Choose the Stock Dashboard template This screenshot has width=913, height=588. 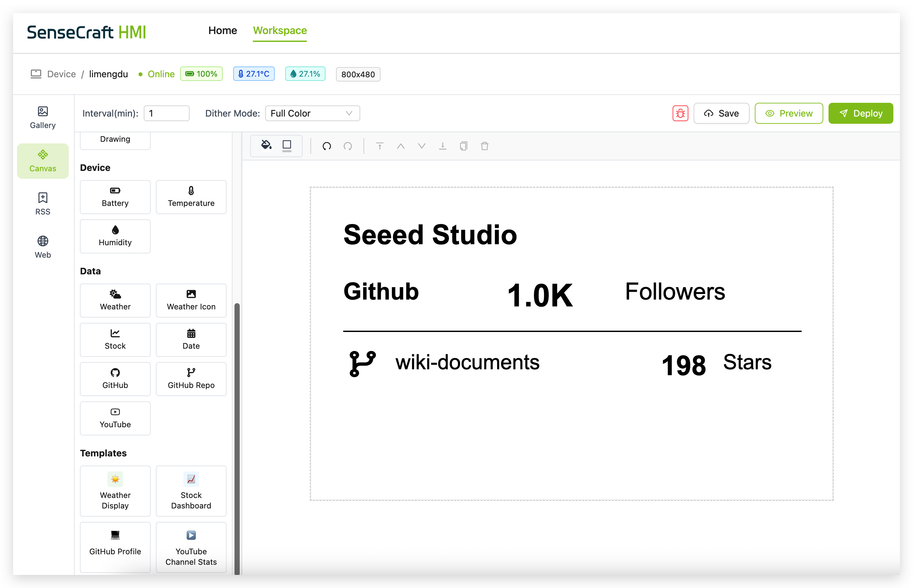[191, 491]
